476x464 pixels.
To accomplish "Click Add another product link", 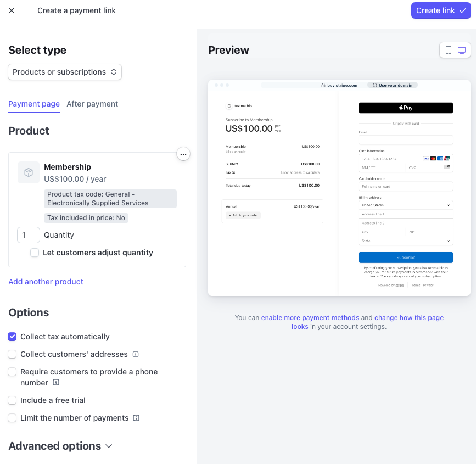I will coord(46,282).
